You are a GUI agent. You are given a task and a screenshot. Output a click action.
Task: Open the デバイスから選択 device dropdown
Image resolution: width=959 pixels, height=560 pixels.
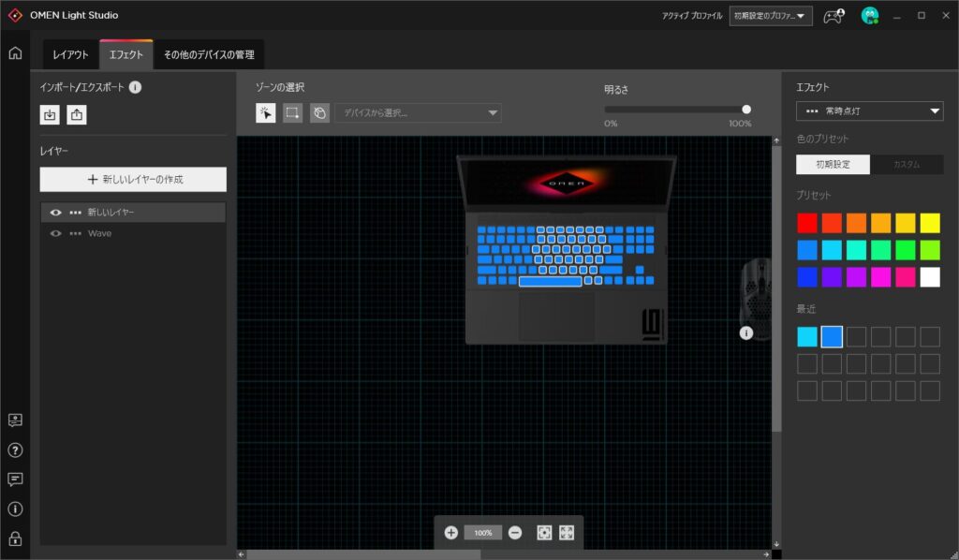(418, 113)
